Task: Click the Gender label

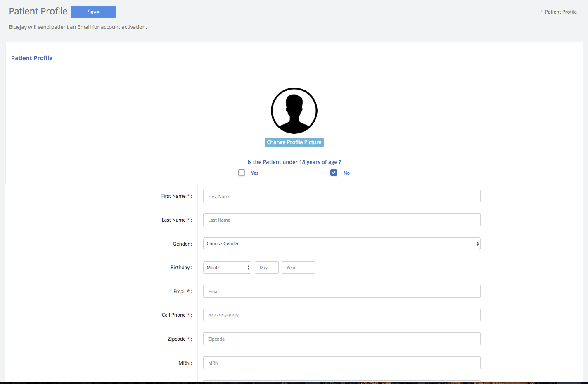Action: point(183,244)
